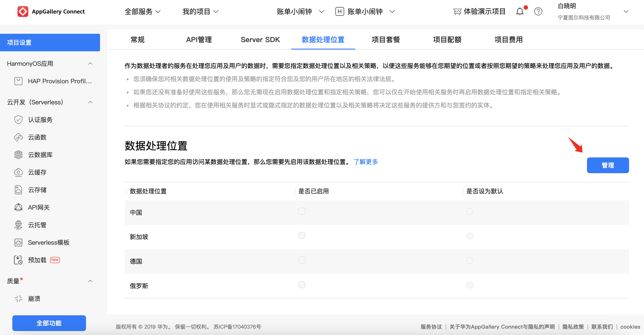Screen dimensions: 644x335
Task: Click the HAP Provision Profile icon
Action: pyautogui.click(x=18, y=81)
